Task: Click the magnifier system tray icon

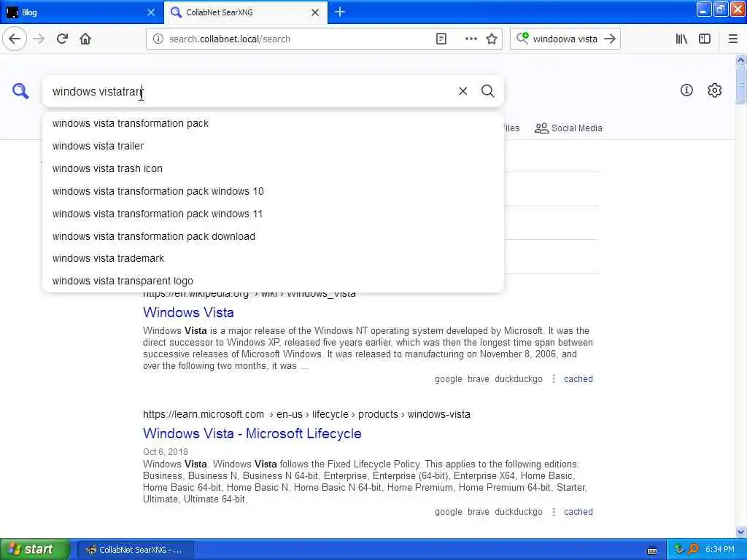Action: click(x=693, y=550)
